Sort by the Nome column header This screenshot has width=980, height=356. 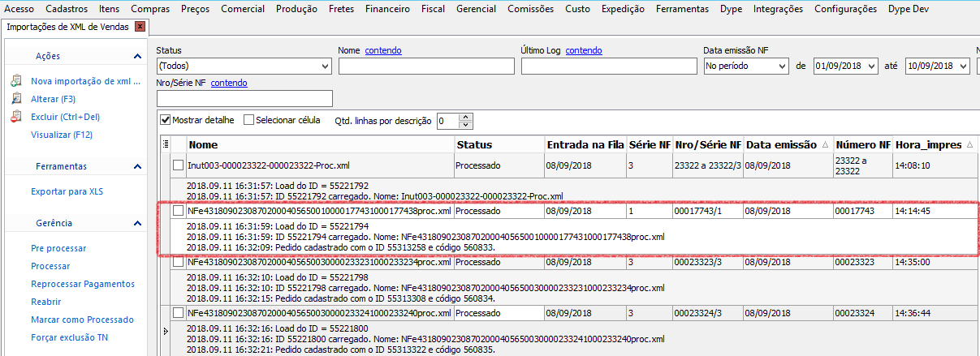click(320, 144)
